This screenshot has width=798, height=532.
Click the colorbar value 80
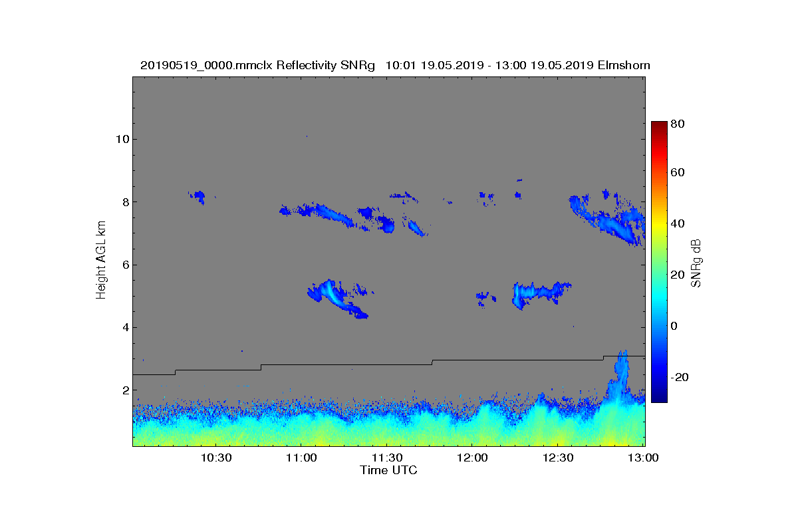(x=678, y=124)
